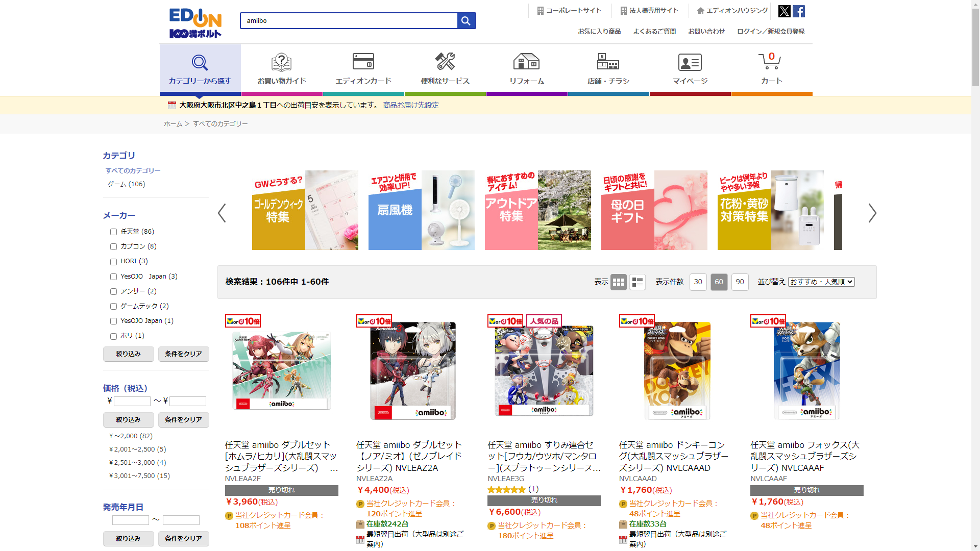Open the Facebook social icon
Viewport: 980px width, 551px height.
click(x=799, y=11)
